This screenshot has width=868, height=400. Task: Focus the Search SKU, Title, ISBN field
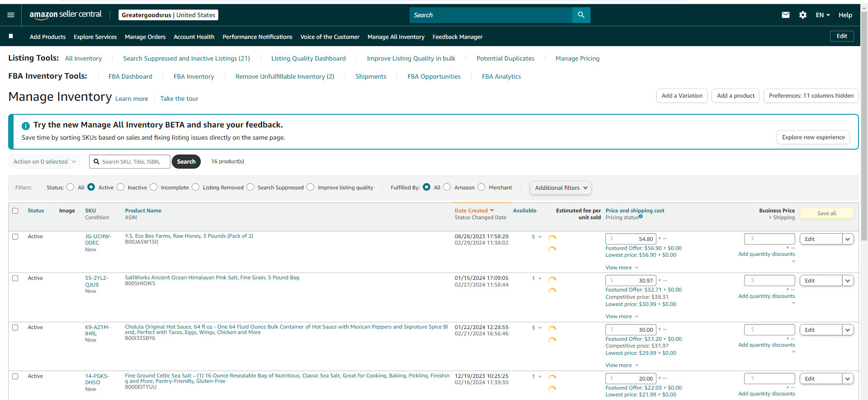pos(130,161)
